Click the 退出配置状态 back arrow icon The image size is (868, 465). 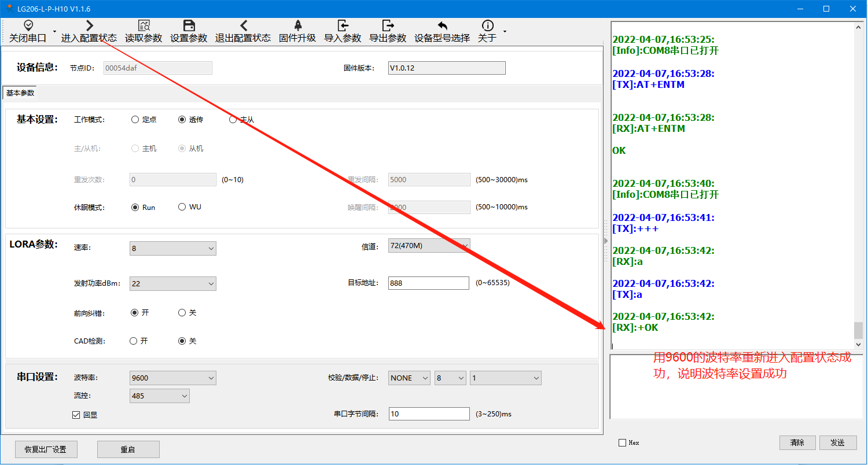click(x=243, y=25)
